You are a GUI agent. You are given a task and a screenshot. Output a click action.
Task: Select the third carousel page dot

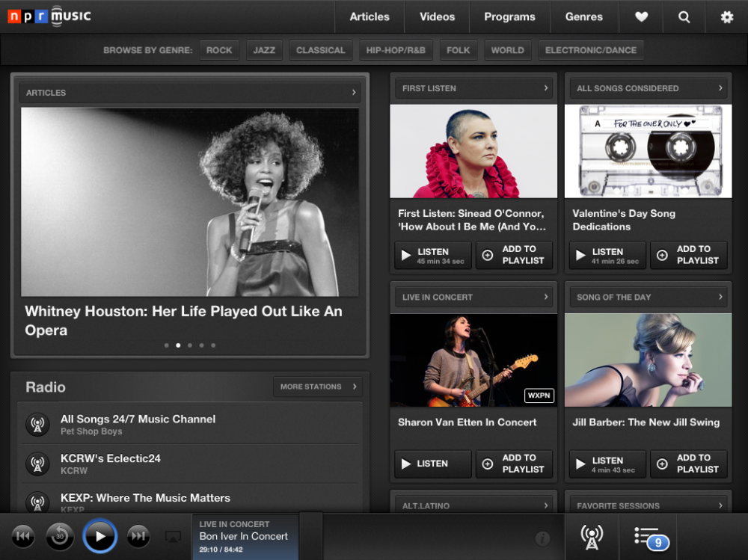coord(190,345)
